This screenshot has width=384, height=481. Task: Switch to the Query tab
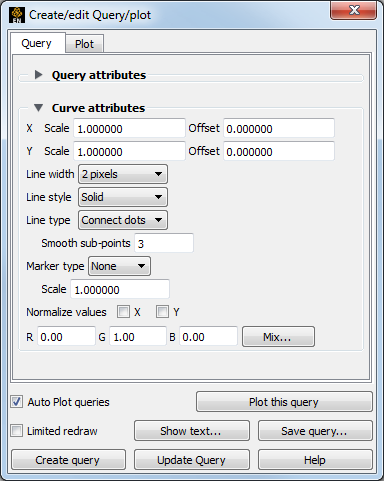(37, 44)
